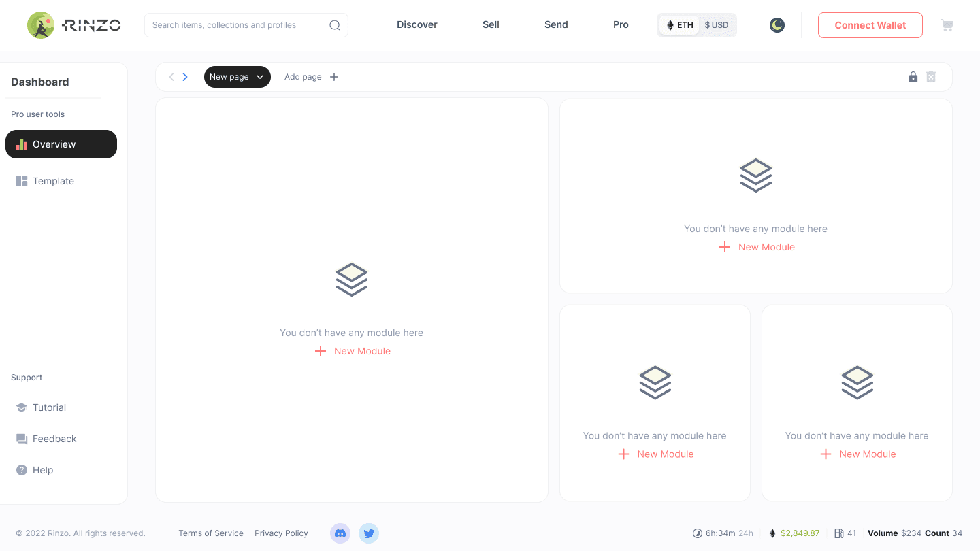
Task: Select Overview in sidebar
Action: (x=61, y=144)
